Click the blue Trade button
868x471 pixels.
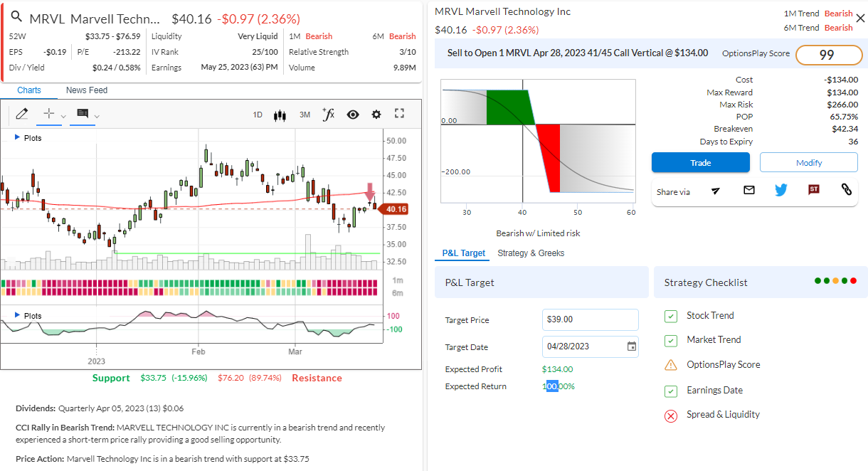click(701, 163)
